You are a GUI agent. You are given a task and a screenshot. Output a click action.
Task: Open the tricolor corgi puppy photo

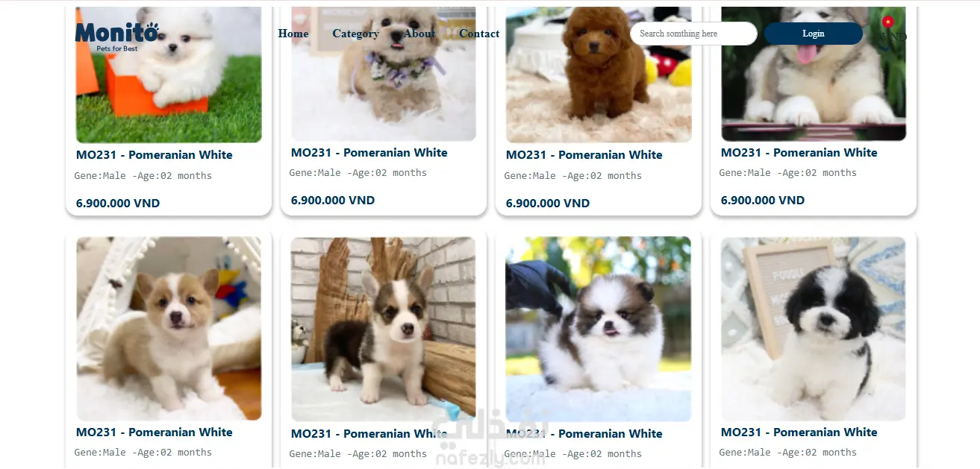coord(384,330)
